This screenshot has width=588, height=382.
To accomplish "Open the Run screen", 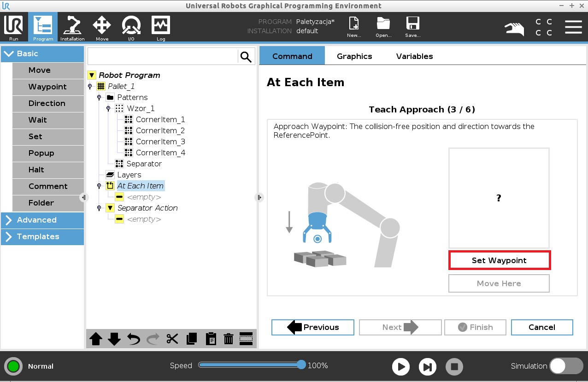I will point(13,27).
